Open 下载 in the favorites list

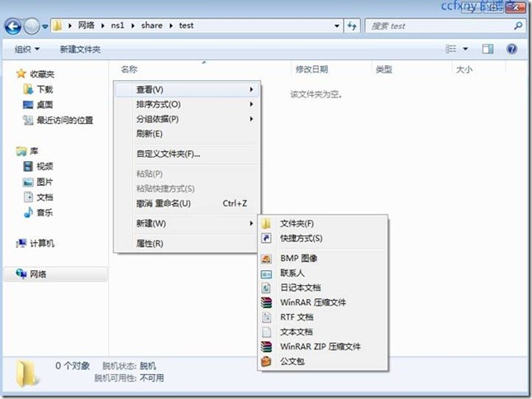pos(38,89)
